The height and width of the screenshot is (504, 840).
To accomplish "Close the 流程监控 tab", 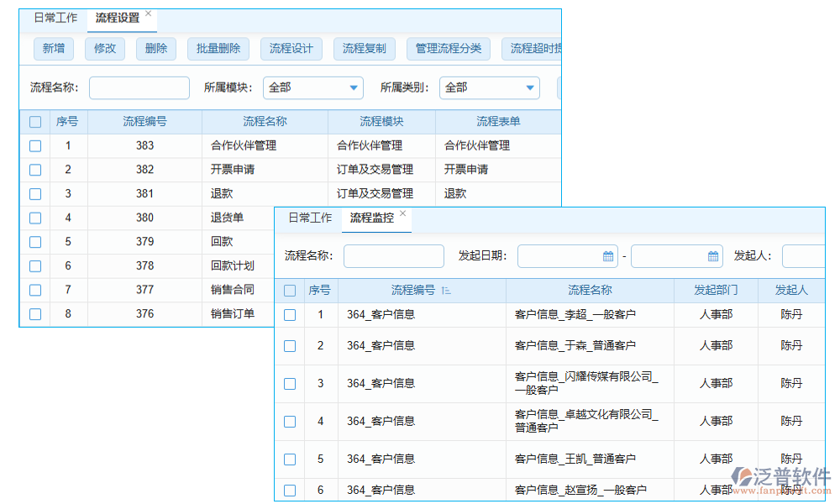I will (x=402, y=212).
